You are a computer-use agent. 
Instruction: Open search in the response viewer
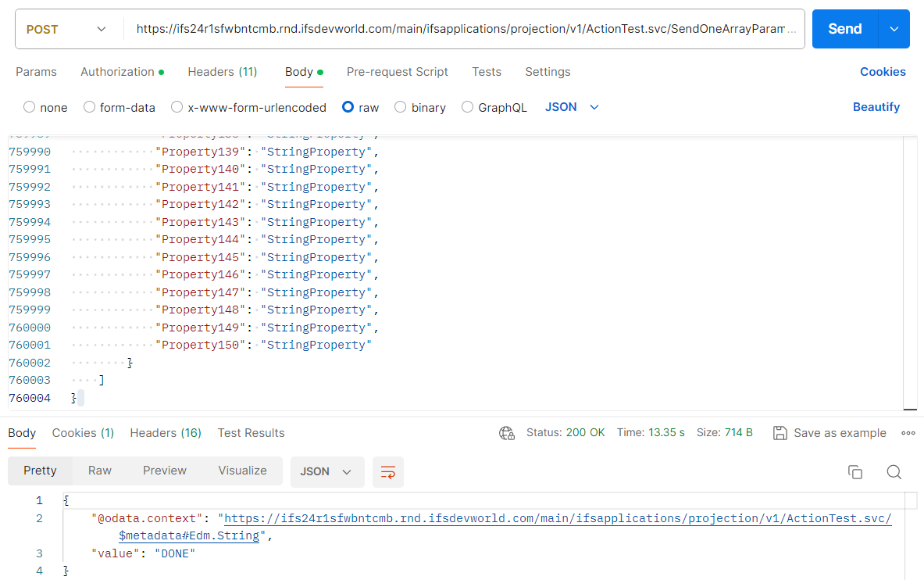coord(894,472)
